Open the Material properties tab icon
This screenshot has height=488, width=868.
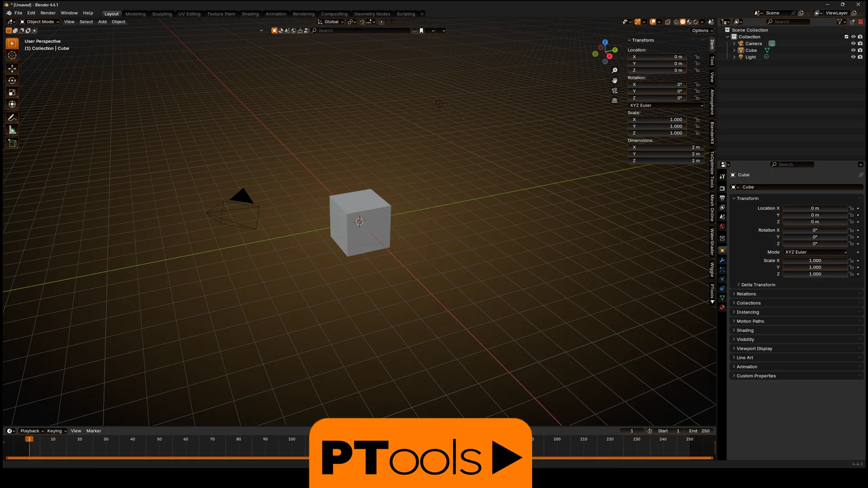click(x=722, y=308)
